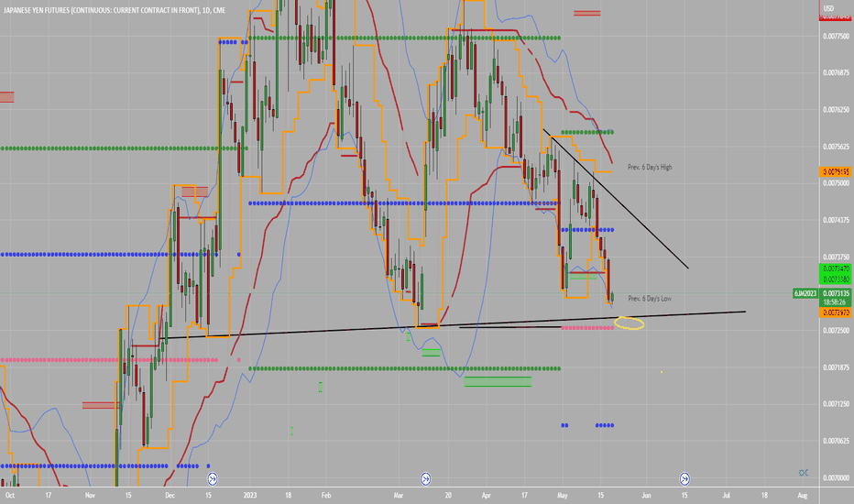854x504 pixels.
Task: Click the 0.0075625 price axis label
Action: point(836,147)
